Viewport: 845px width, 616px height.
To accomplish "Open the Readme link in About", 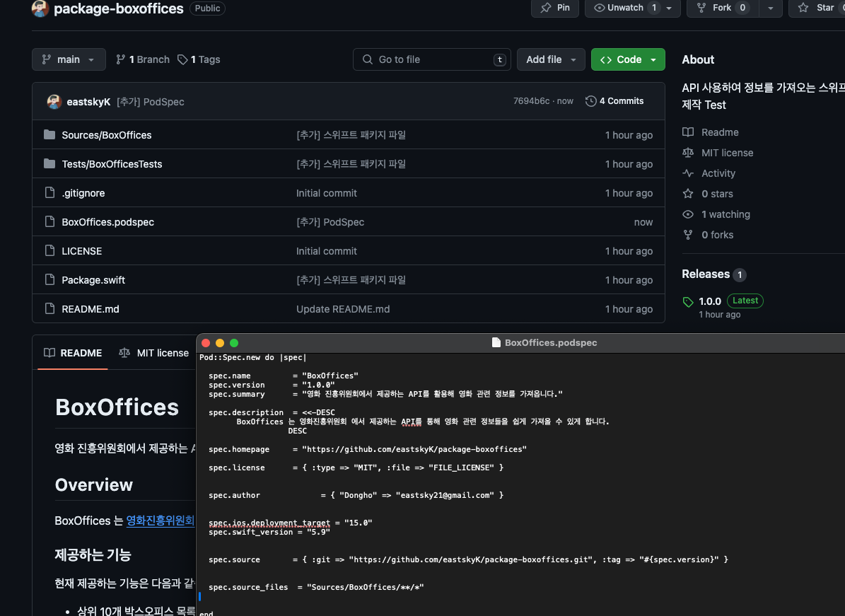I will [719, 132].
